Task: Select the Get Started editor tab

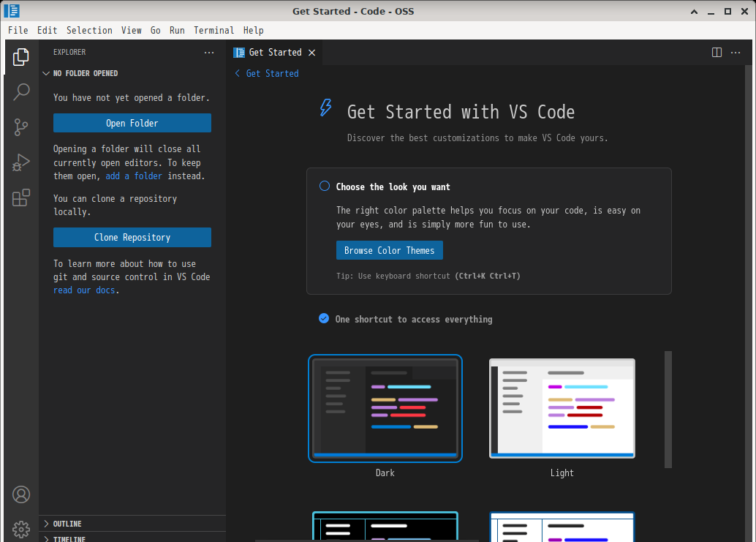Action: (274, 53)
